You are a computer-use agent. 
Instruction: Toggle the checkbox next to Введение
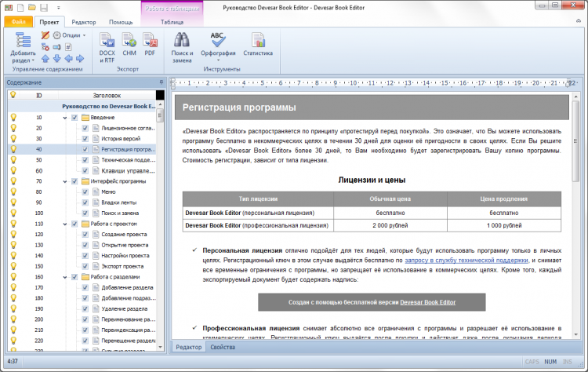(74, 117)
